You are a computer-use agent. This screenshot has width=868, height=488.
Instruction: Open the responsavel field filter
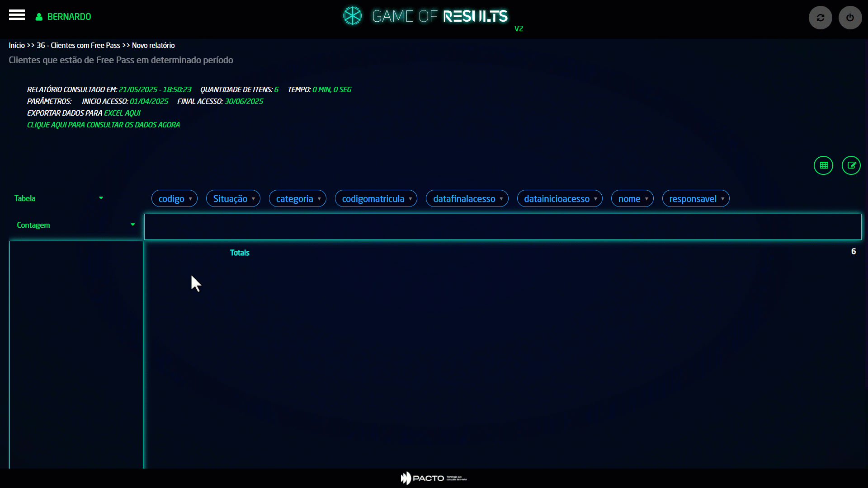(x=722, y=199)
